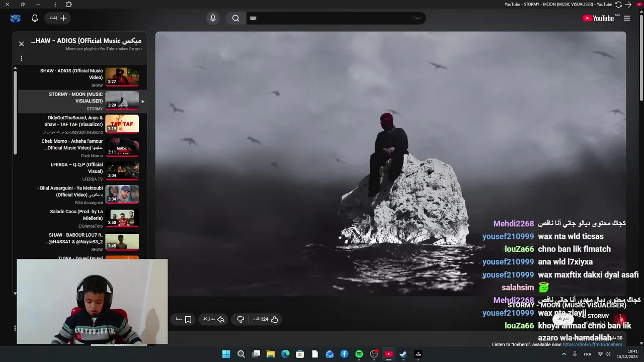Open the notifications bell
This screenshot has width=644, height=362.
click(x=35, y=18)
